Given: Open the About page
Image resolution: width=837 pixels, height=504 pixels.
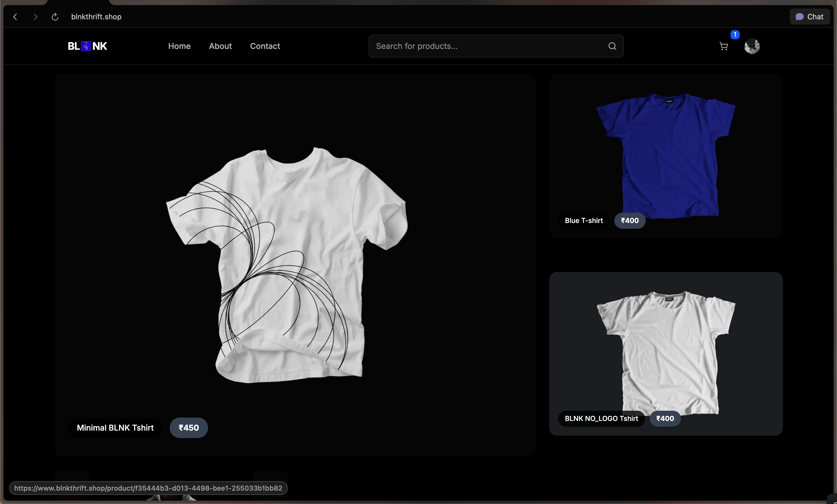Looking at the screenshot, I should pos(220,46).
